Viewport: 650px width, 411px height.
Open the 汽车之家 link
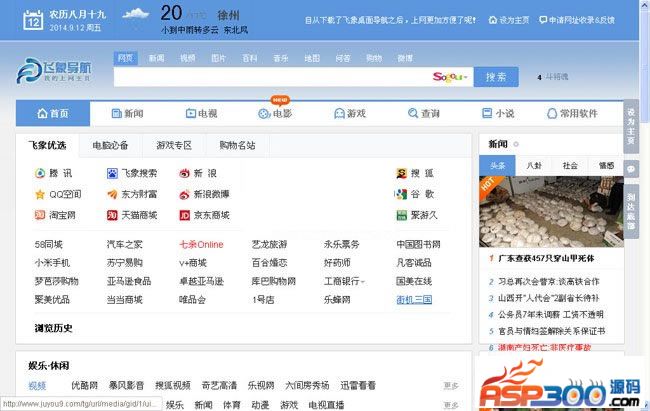(x=124, y=245)
